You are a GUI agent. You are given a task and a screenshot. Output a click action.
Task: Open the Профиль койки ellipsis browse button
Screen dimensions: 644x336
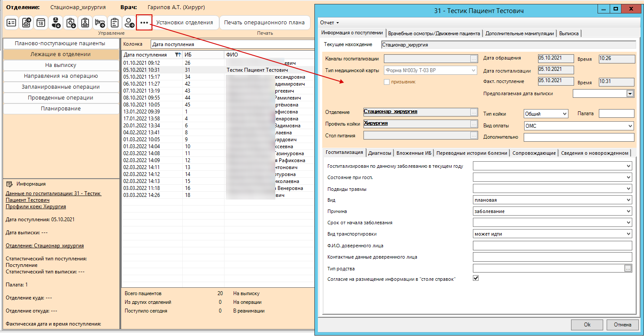pyautogui.click(x=473, y=124)
